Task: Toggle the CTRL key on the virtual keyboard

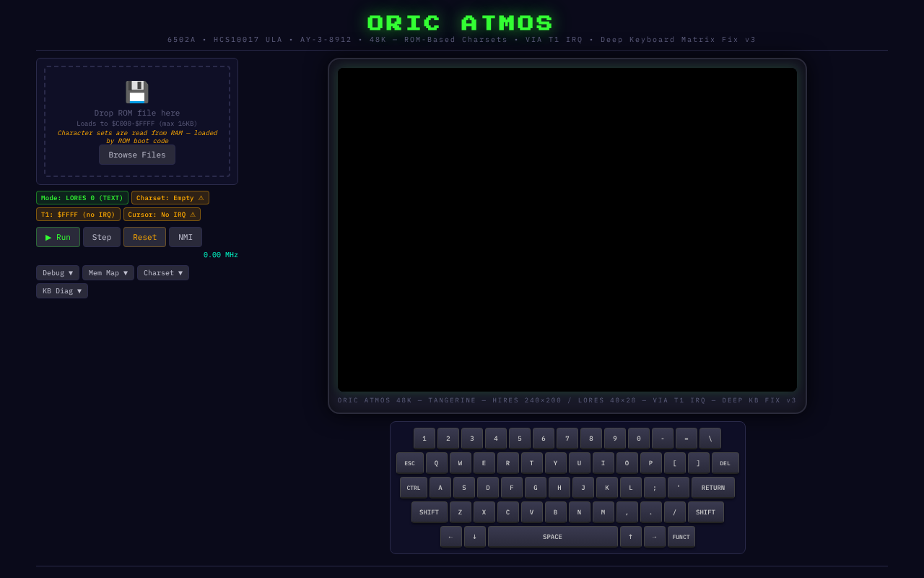Action: (413, 487)
